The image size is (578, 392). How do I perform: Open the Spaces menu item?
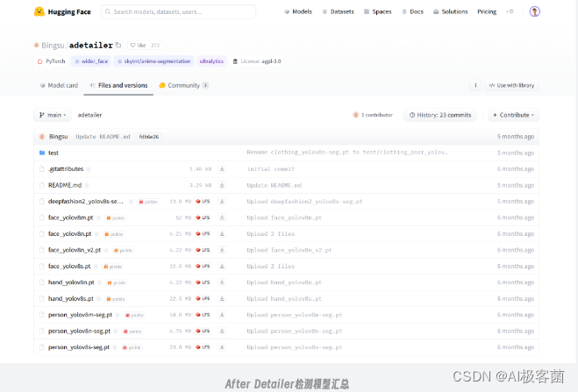point(378,11)
